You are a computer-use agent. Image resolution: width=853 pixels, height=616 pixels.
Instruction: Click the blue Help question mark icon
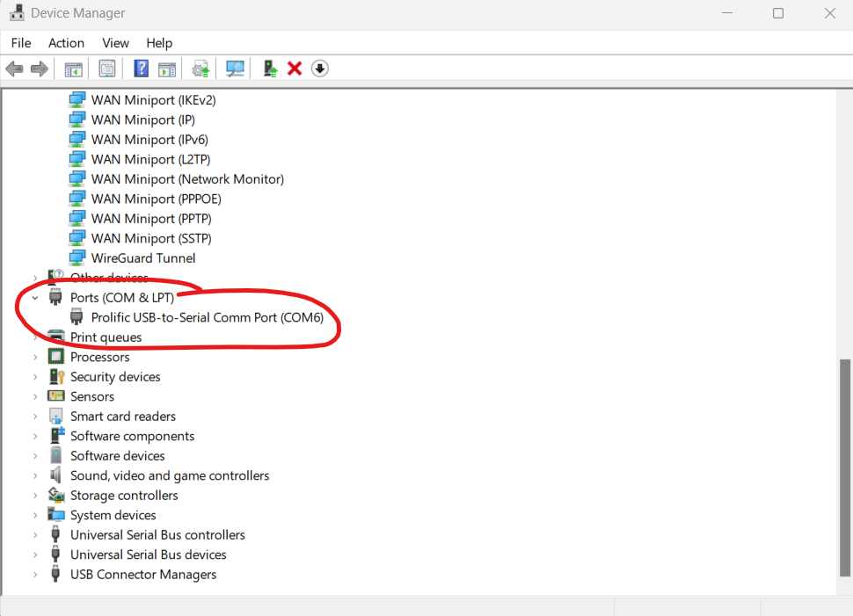click(x=141, y=69)
